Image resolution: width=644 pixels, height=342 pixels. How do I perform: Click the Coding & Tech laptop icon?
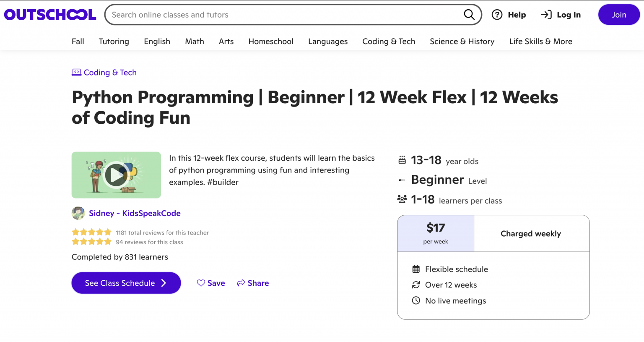(x=76, y=72)
